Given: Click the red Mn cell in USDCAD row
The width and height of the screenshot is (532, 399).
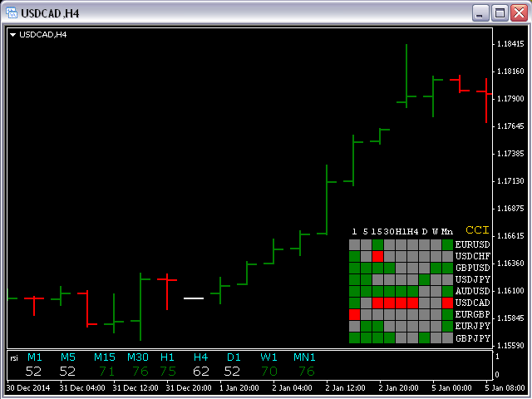Looking at the screenshot, I should 447,303.
